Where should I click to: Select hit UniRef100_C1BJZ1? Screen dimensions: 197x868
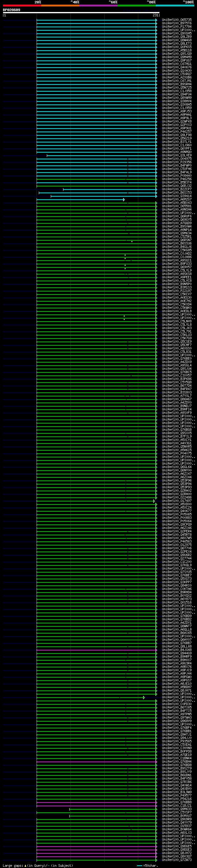[x=177, y=806]
